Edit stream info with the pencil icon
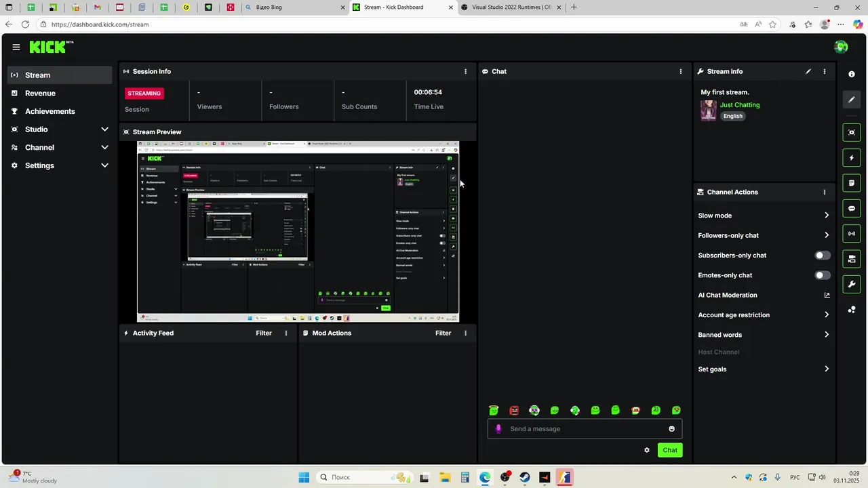868x488 pixels. [808, 71]
